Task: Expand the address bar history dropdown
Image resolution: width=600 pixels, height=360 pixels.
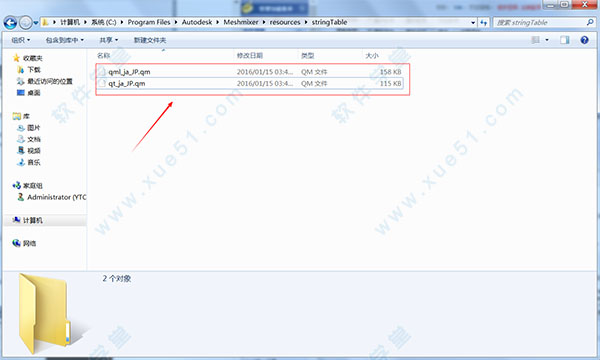Action: (473, 23)
